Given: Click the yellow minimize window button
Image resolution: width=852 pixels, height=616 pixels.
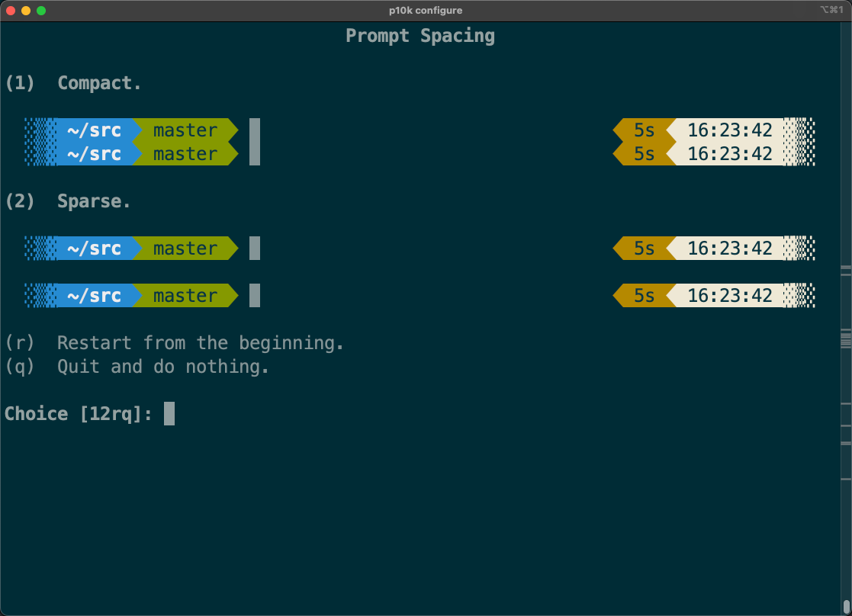Looking at the screenshot, I should [x=26, y=11].
